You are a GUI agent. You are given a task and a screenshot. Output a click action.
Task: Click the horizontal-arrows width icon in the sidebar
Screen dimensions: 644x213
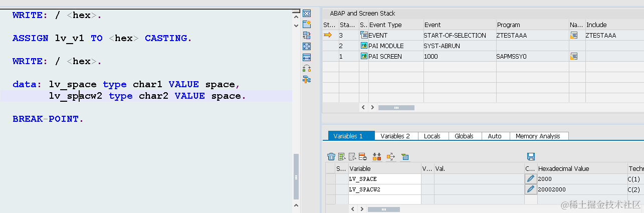point(307,57)
